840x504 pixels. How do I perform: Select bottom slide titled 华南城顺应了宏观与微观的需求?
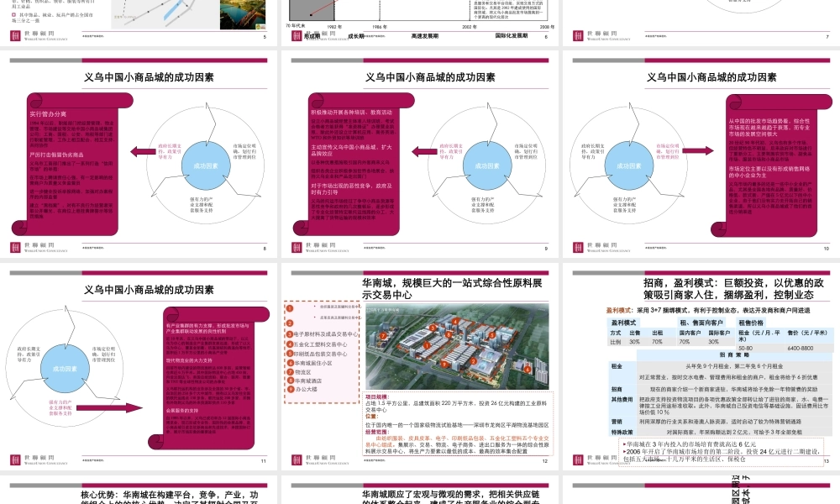coord(419,489)
